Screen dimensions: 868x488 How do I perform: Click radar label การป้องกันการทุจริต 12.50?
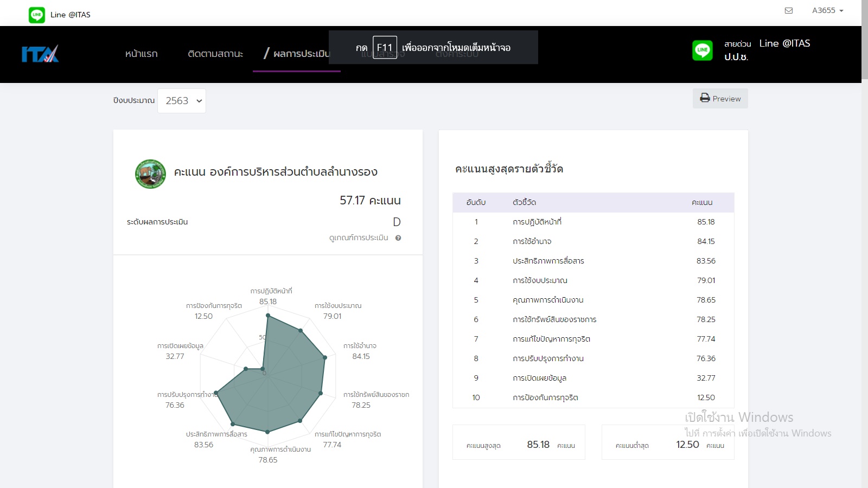point(214,311)
